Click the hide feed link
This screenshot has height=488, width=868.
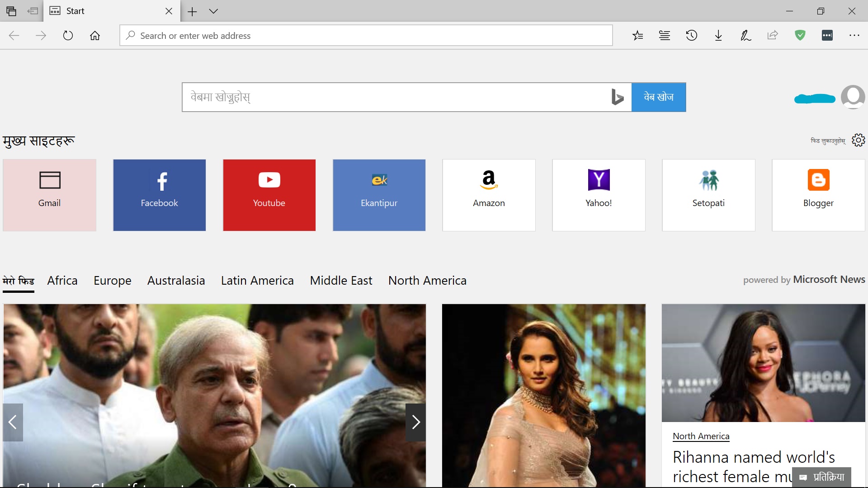828,141
